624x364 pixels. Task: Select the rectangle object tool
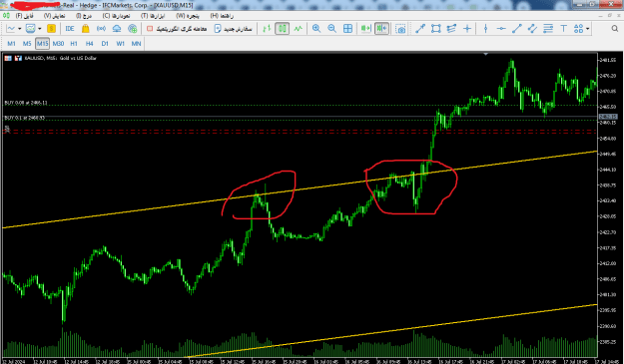pyautogui.click(x=435, y=29)
